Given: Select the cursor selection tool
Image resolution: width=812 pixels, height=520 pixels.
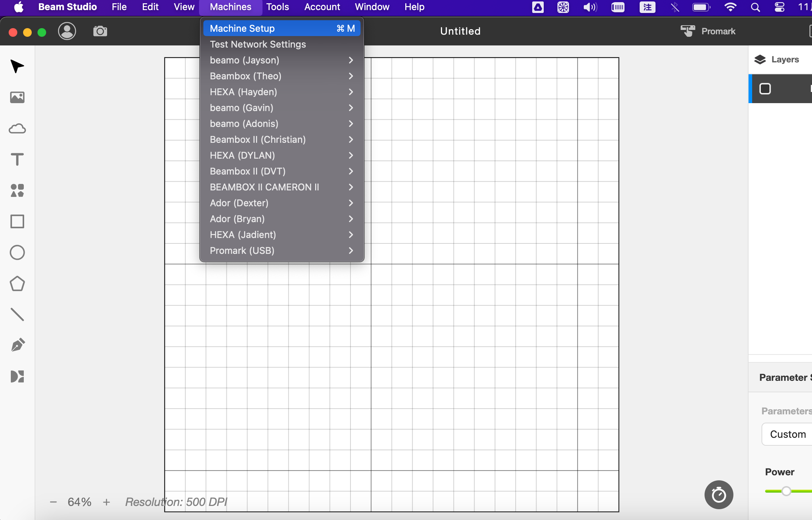Looking at the screenshot, I should click(x=17, y=66).
